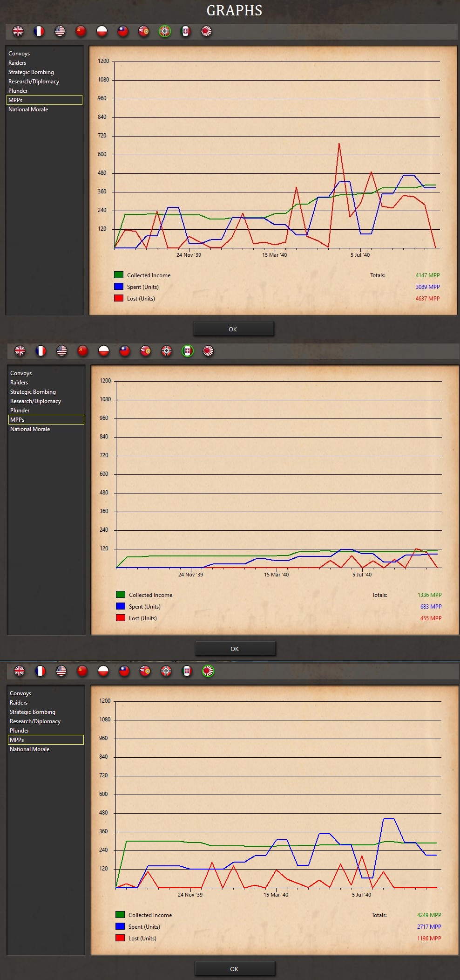Screen dimensions: 460x980
Task: Select the India flag in the bottom graph panel
Action: coord(145,671)
